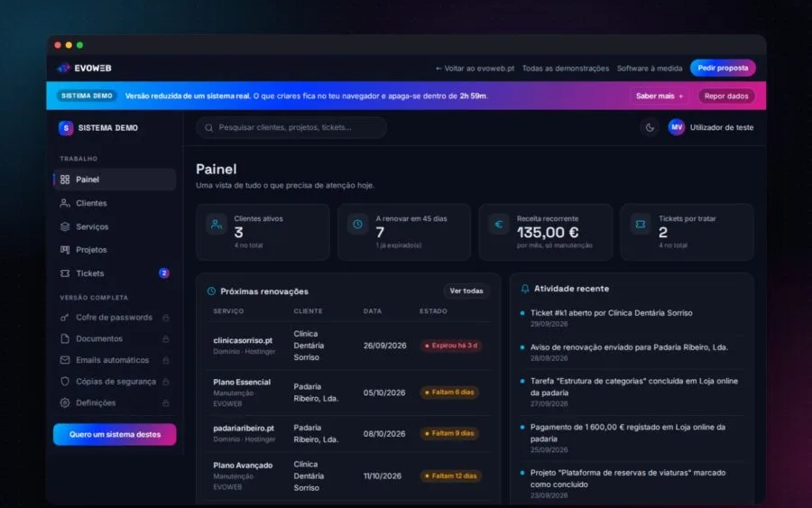Open Software à medida link

[x=650, y=69]
